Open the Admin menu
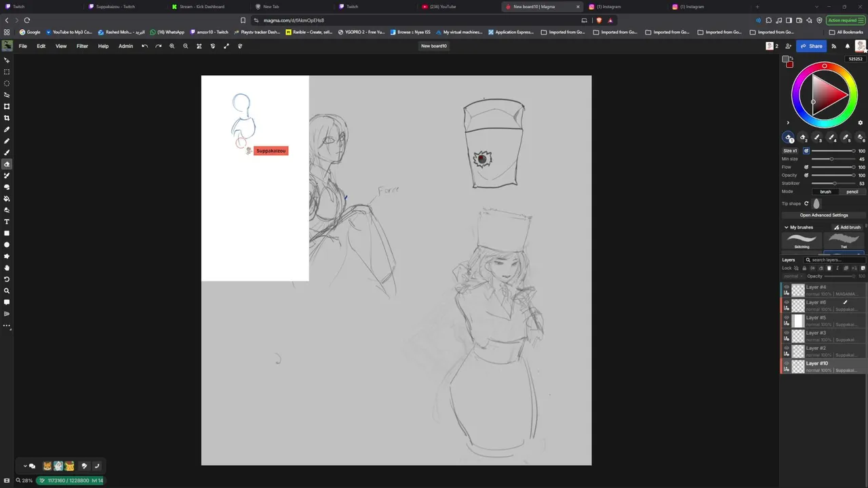Image resolution: width=868 pixels, height=488 pixels. 125,46
